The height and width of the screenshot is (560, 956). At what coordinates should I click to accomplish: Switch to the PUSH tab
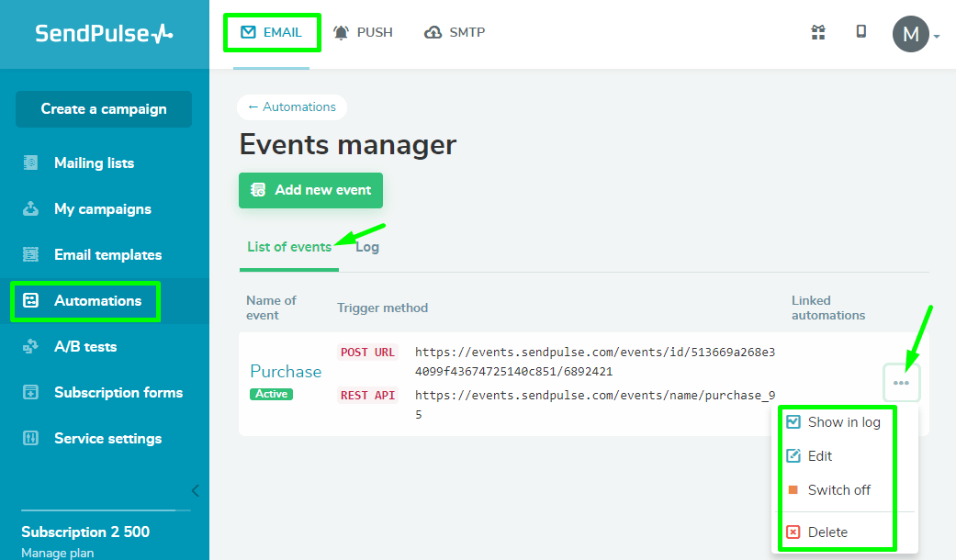(364, 32)
